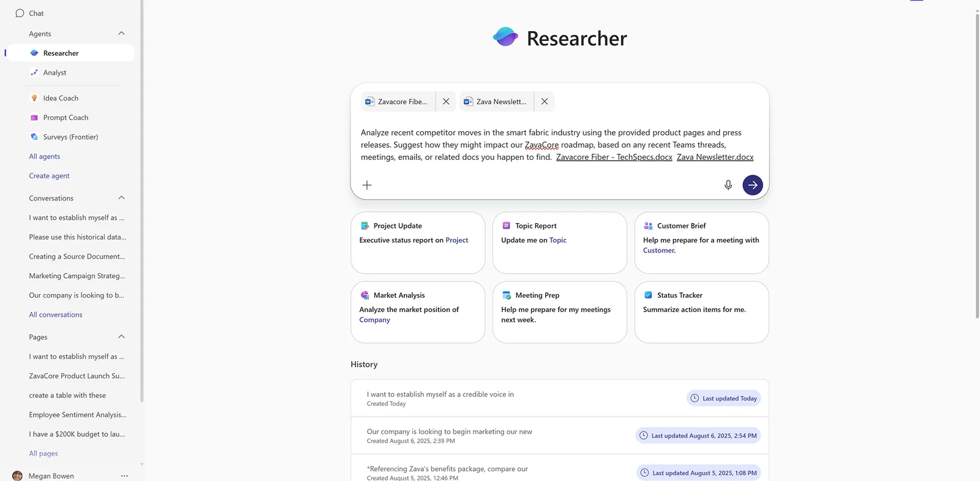The width and height of the screenshot is (980, 481).
Task: Open first conversation 'I want to establish myself as ...'
Action: pyautogui.click(x=77, y=218)
